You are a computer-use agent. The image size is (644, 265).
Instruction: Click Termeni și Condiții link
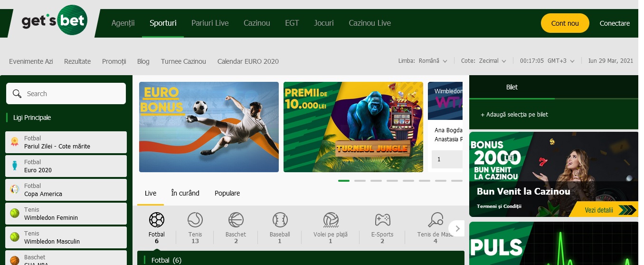499,206
